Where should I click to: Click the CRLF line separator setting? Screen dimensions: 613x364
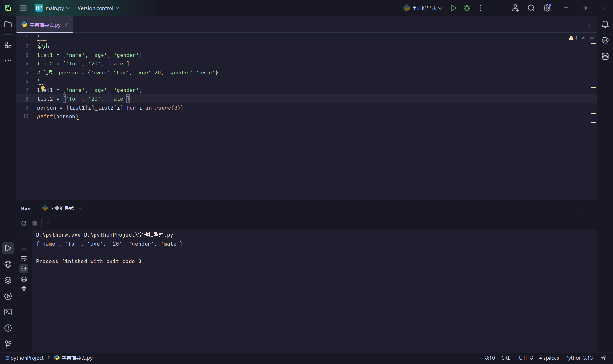(x=507, y=358)
